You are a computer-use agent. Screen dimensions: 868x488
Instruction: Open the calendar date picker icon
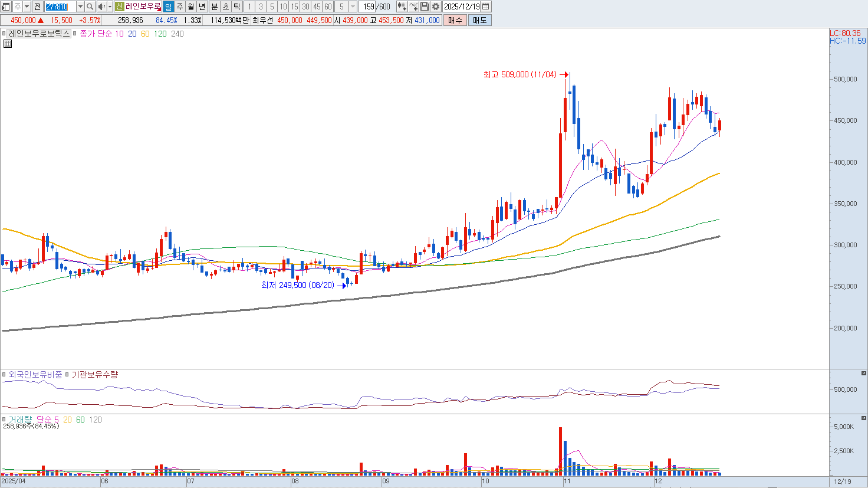click(486, 6)
